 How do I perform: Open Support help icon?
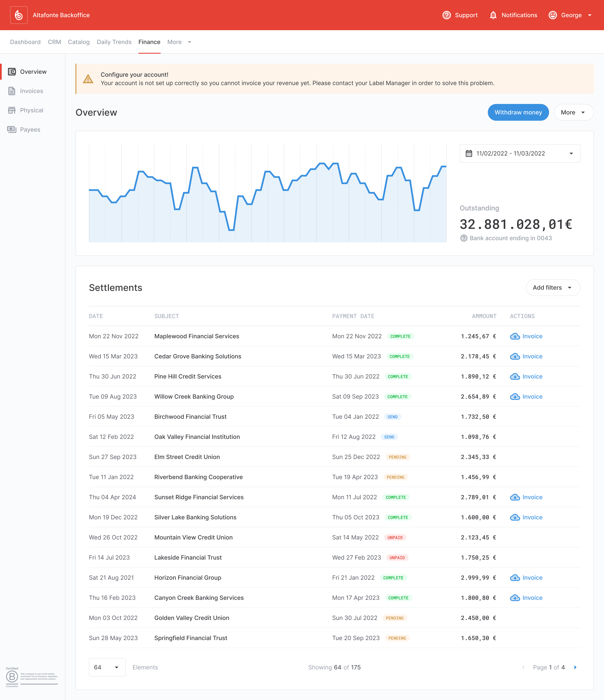[x=446, y=15]
